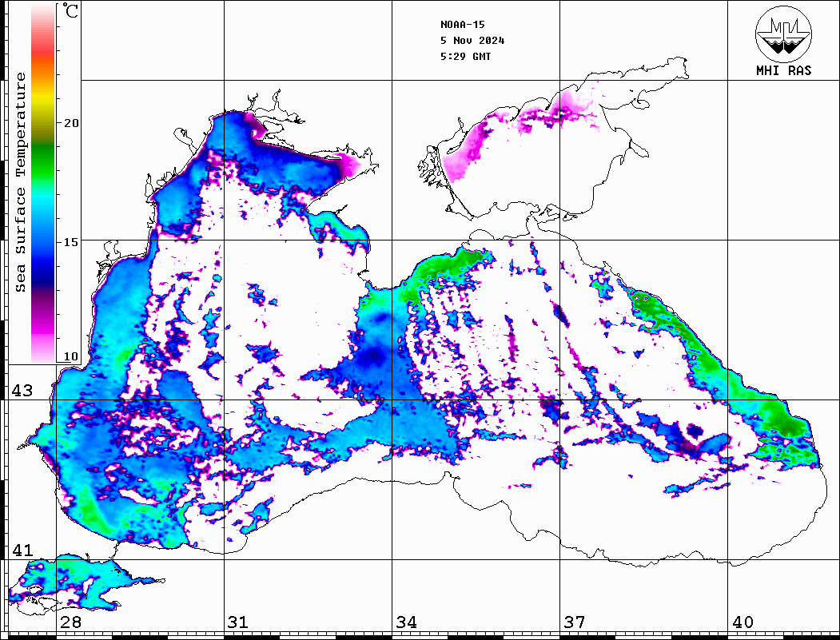Click the longitude label "34"
This screenshot has width=840, height=640.
tap(407, 622)
